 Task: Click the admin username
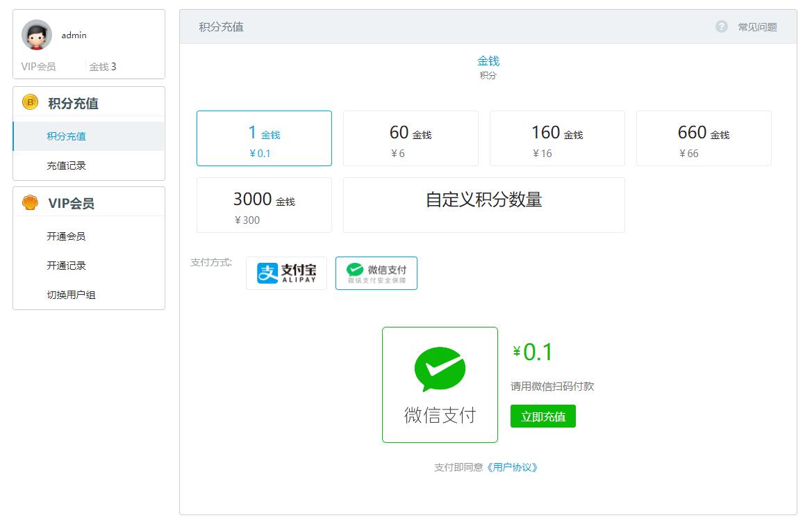tap(74, 35)
